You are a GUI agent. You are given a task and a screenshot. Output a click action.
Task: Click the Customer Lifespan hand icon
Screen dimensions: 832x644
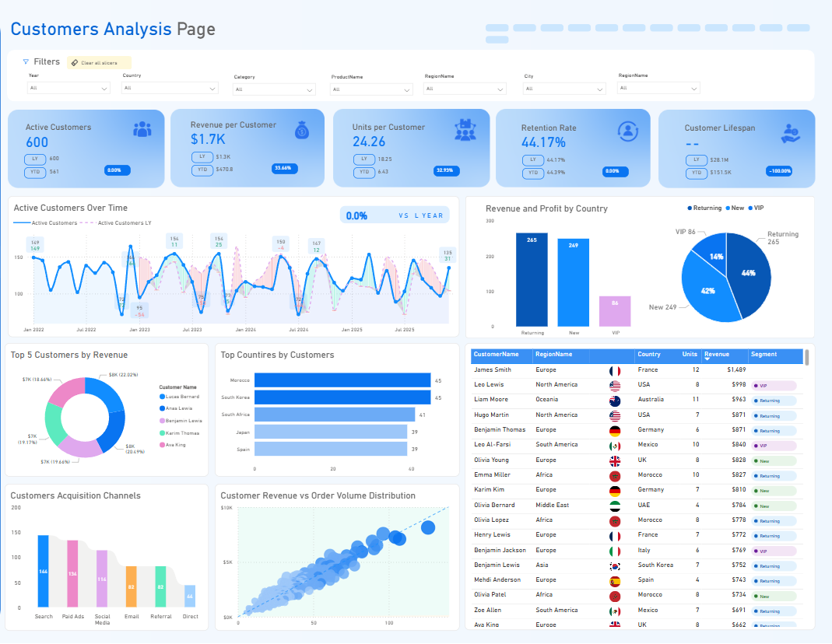(x=791, y=134)
